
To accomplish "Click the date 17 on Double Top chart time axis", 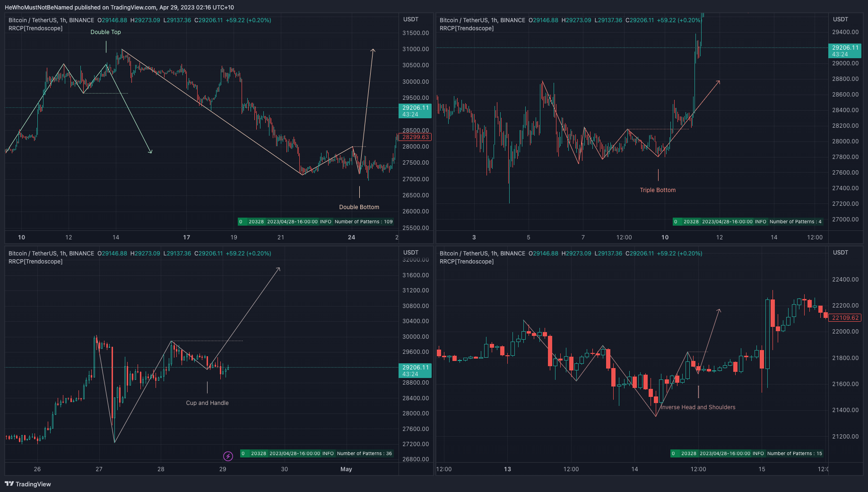I will (187, 237).
